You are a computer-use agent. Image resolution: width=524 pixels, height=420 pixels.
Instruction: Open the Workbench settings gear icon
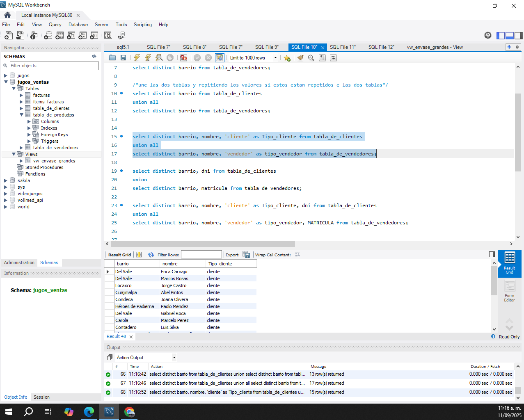pos(488,35)
